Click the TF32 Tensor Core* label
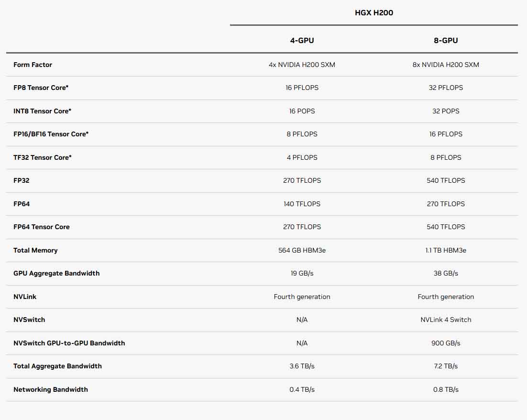This screenshot has height=420, width=527. [x=43, y=157]
